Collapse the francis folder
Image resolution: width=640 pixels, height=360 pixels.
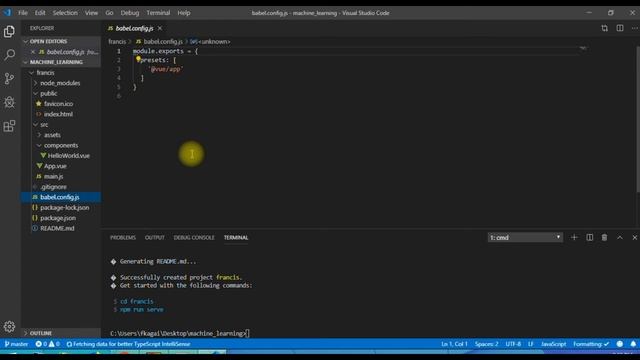45,73
